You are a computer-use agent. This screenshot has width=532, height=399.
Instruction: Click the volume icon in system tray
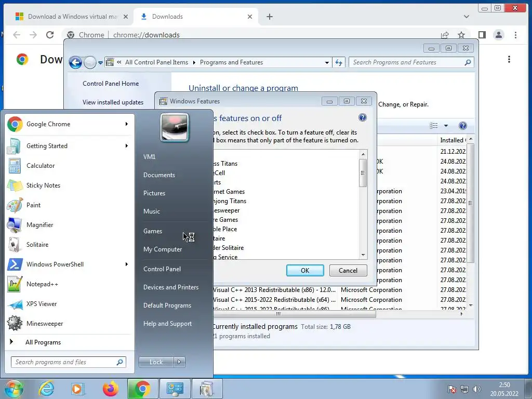click(x=477, y=389)
